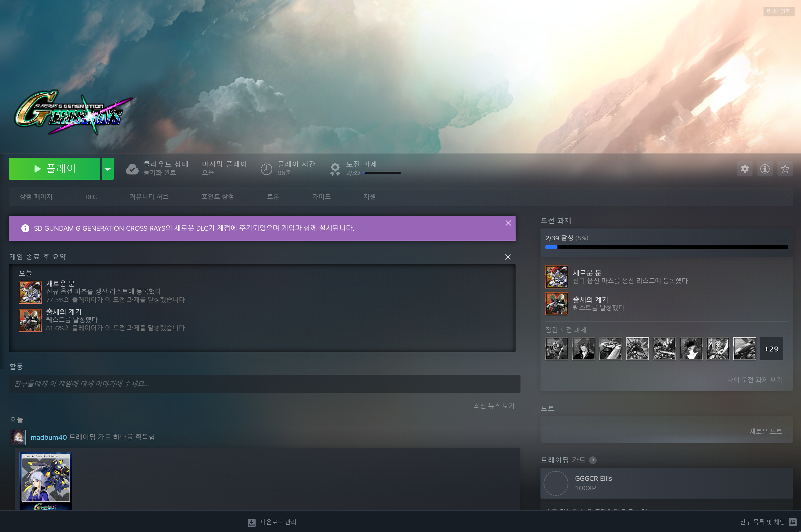Open the Phoenix Zero One Eterna trading card
This screenshot has height=532, width=801.
coord(45,481)
